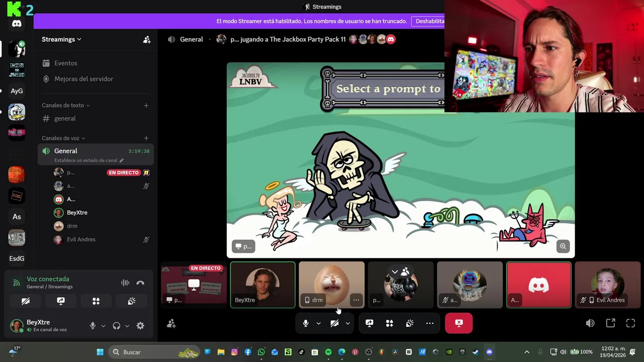Open WhatsApp from taskbar
Viewport: 644px width, 362px height.
pyautogui.click(x=261, y=352)
